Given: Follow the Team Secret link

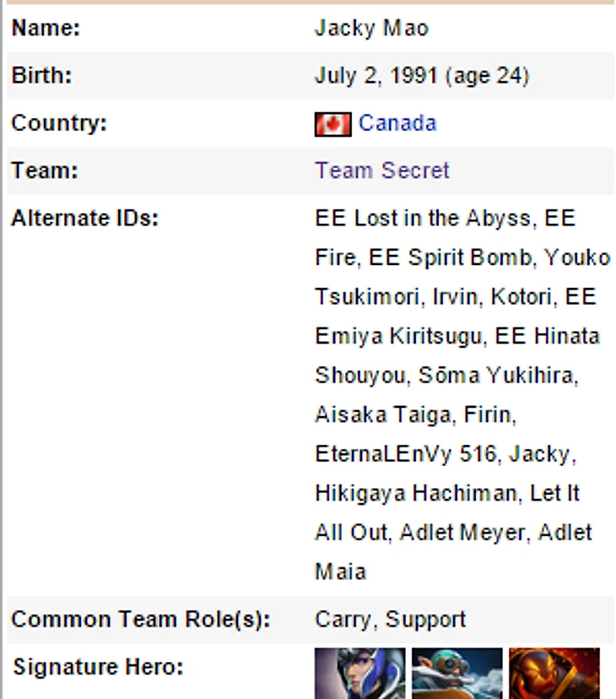Looking at the screenshot, I should [382, 171].
